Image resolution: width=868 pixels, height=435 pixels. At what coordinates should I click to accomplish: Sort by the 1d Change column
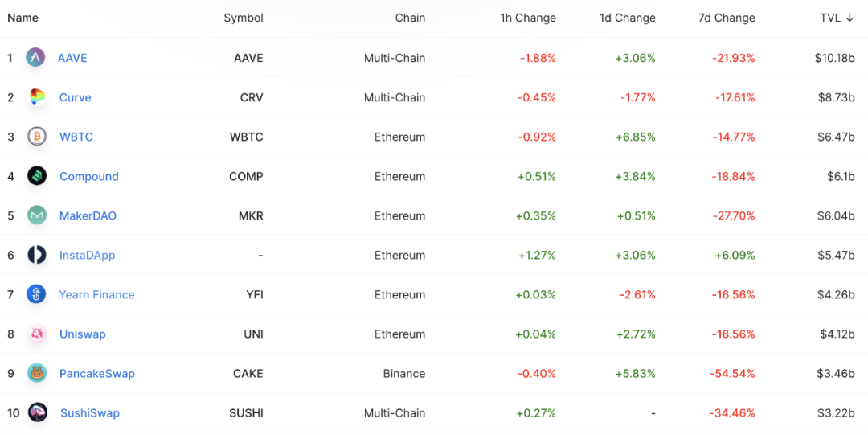tap(627, 18)
